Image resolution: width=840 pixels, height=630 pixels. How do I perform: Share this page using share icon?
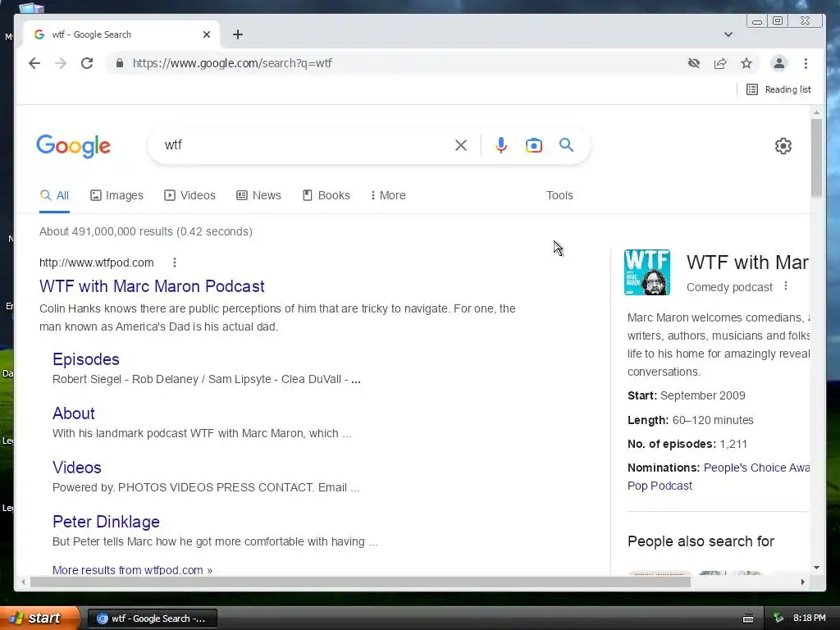click(720, 63)
